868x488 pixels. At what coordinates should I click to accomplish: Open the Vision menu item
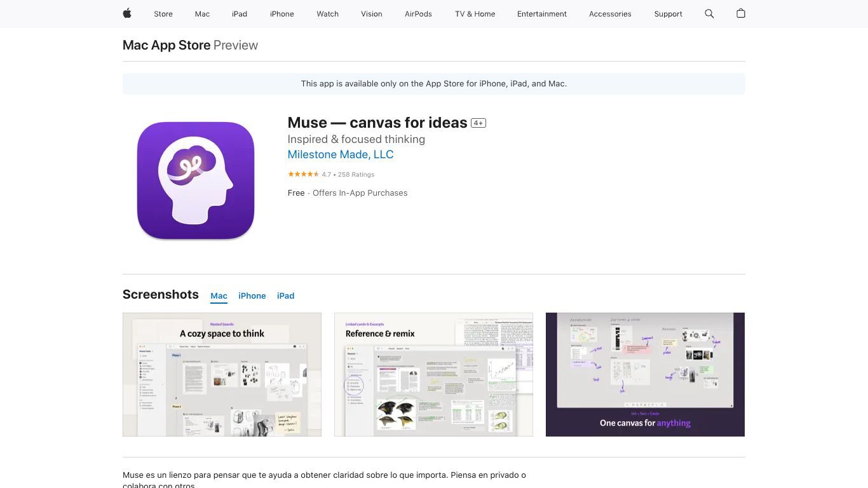coord(372,14)
